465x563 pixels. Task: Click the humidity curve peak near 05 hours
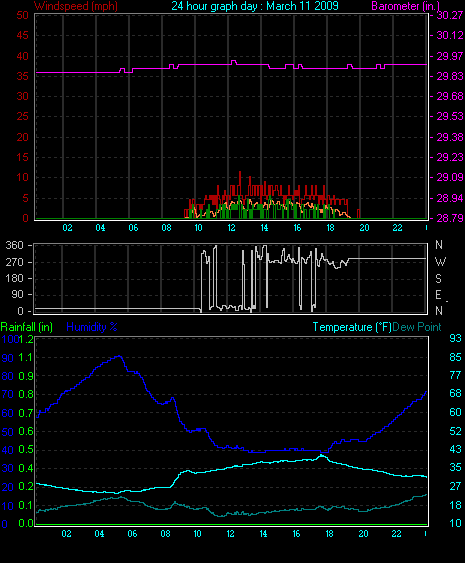pyautogui.click(x=120, y=356)
